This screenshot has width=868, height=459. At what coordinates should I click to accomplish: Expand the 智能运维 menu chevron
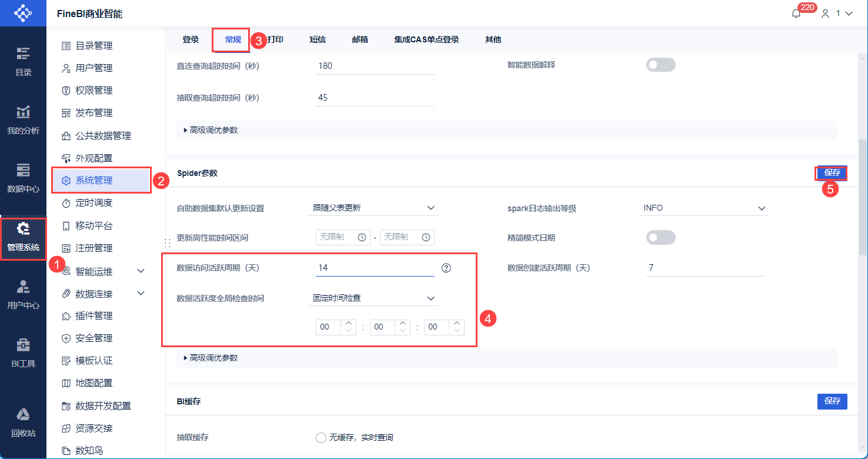141,271
